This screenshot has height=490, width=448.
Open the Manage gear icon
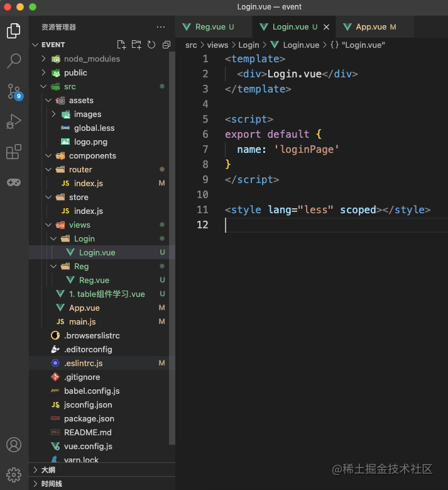coord(14,475)
